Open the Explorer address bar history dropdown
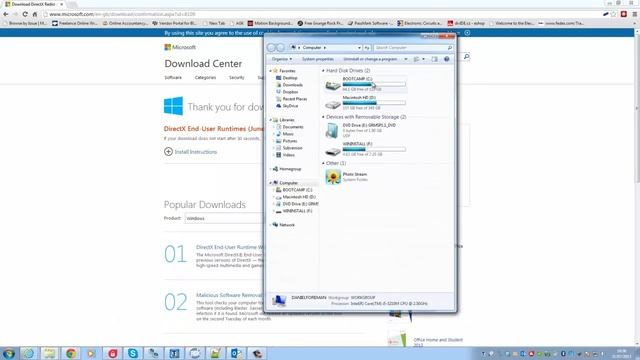This screenshot has width=640, height=360. point(359,48)
